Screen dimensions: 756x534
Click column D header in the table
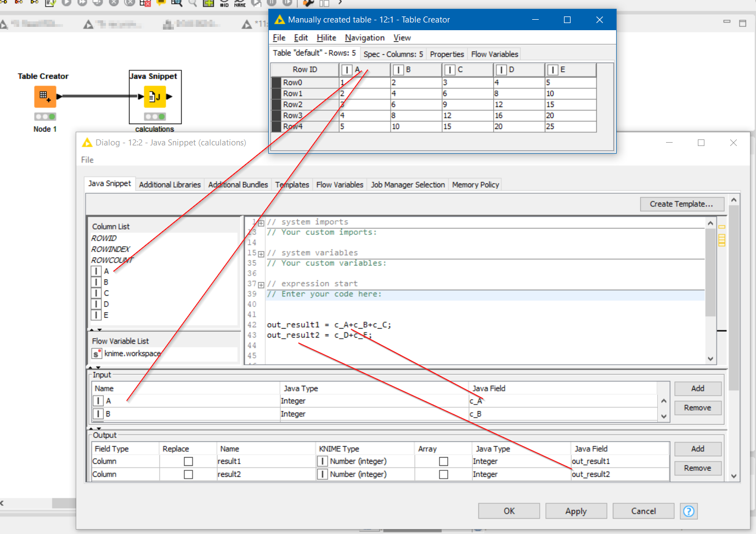point(518,70)
